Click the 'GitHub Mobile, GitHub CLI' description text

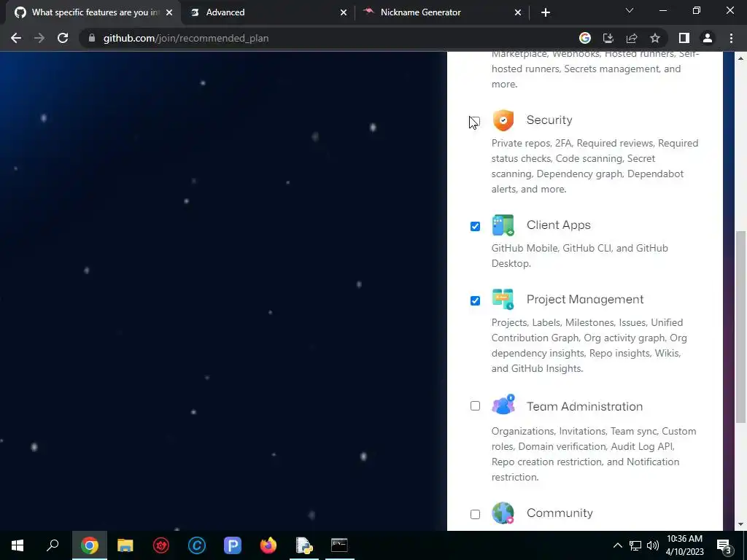coord(580,256)
